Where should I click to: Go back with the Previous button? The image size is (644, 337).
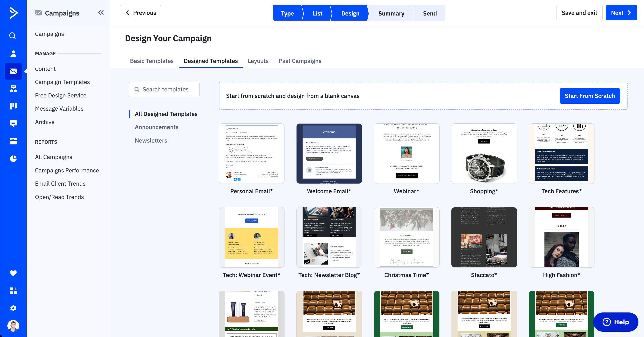140,13
